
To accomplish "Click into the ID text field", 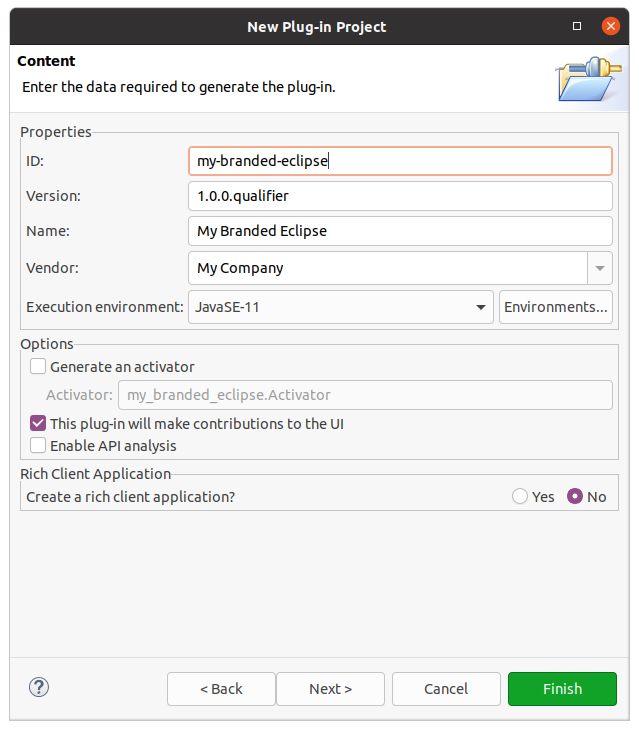I will 400,161.
